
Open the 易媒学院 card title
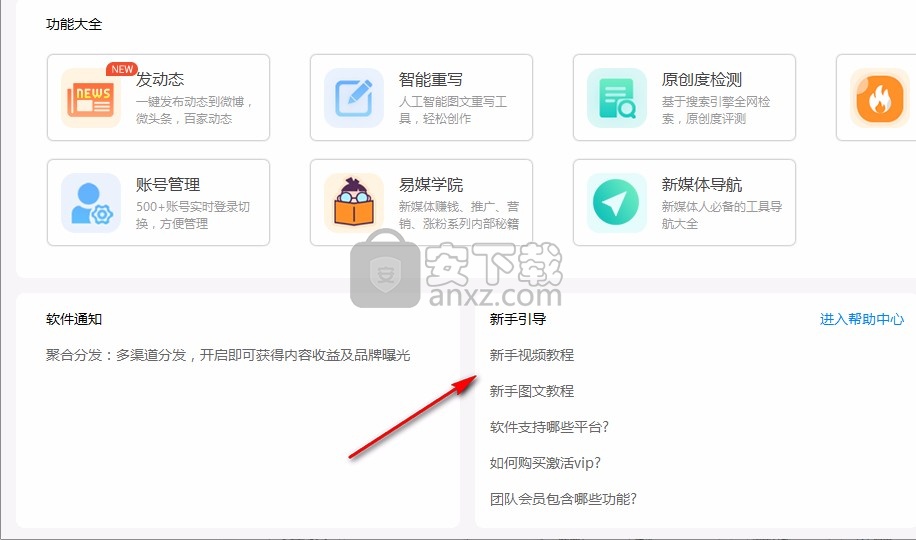[x=431, y=185]
